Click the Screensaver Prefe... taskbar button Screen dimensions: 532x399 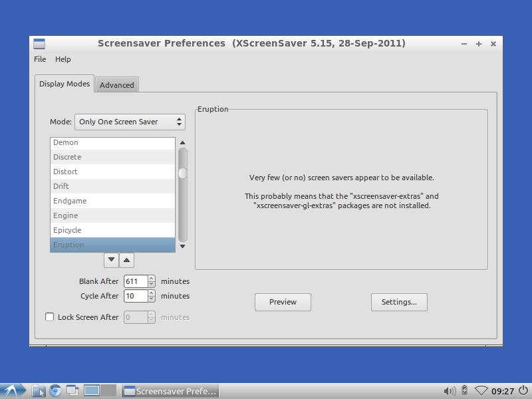point(170,391)
